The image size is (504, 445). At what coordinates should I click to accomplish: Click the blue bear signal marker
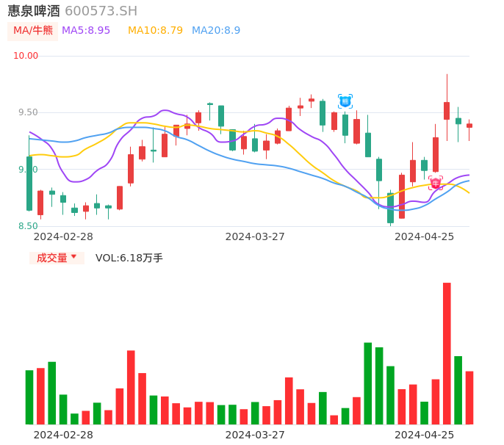345,101
